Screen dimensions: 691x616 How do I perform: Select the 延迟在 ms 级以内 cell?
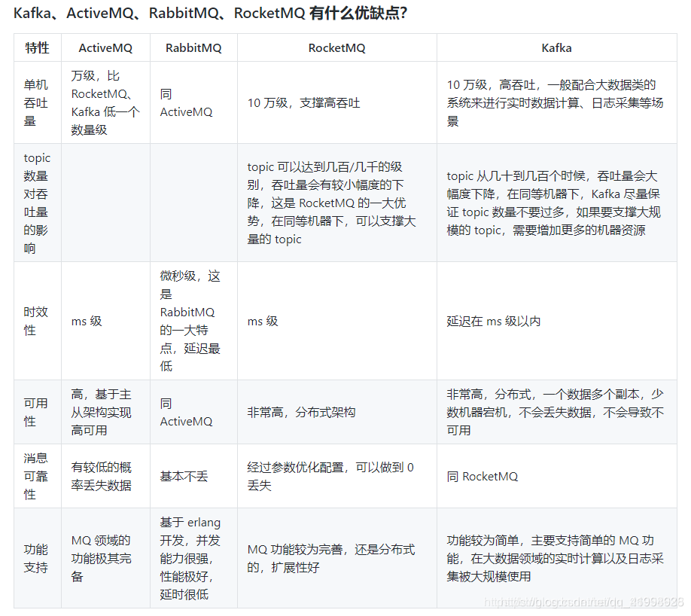click(x=495, y=322)
